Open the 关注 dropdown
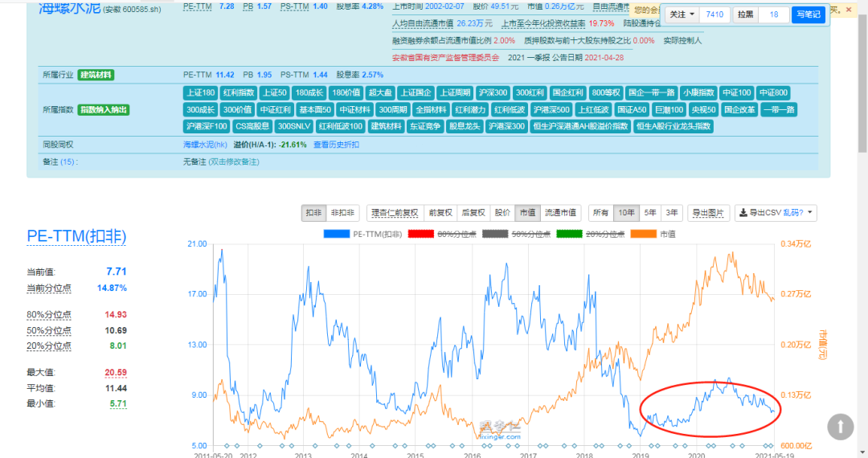868x458 pixels. pos(682,14)
